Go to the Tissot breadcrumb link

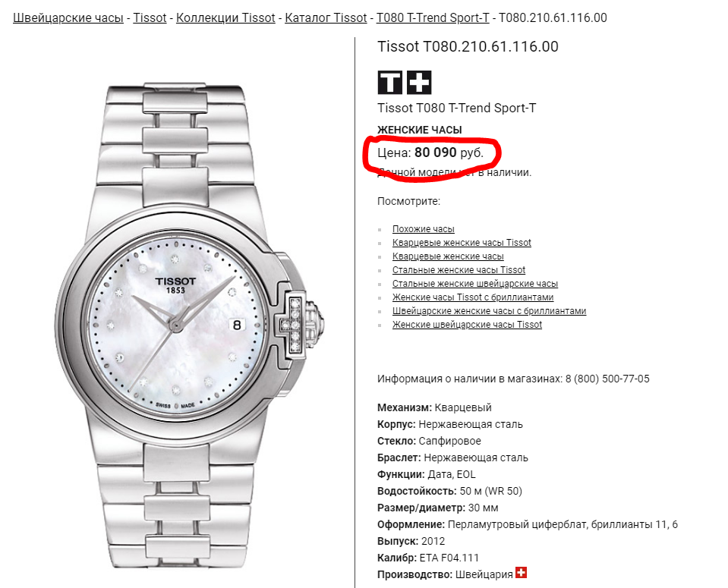(150, 18)
